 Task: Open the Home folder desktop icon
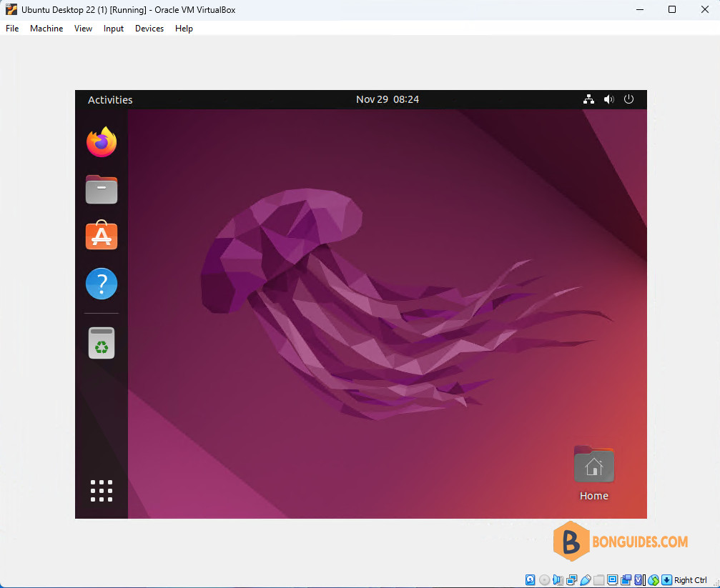tap(593, 464)
